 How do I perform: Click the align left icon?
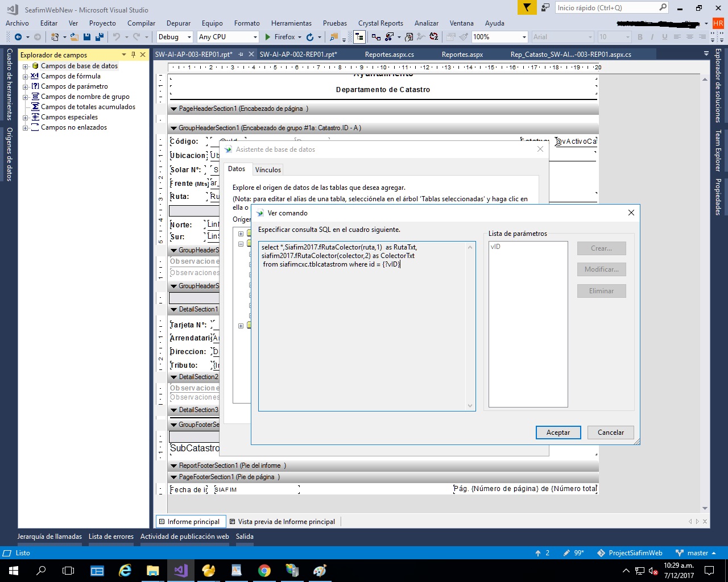(677, 37)
